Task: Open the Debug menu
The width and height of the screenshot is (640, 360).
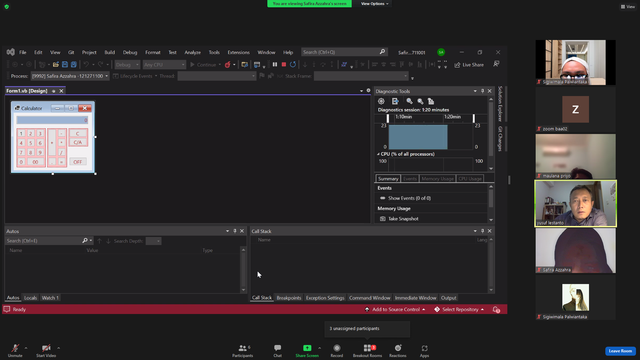Action: 130,52
